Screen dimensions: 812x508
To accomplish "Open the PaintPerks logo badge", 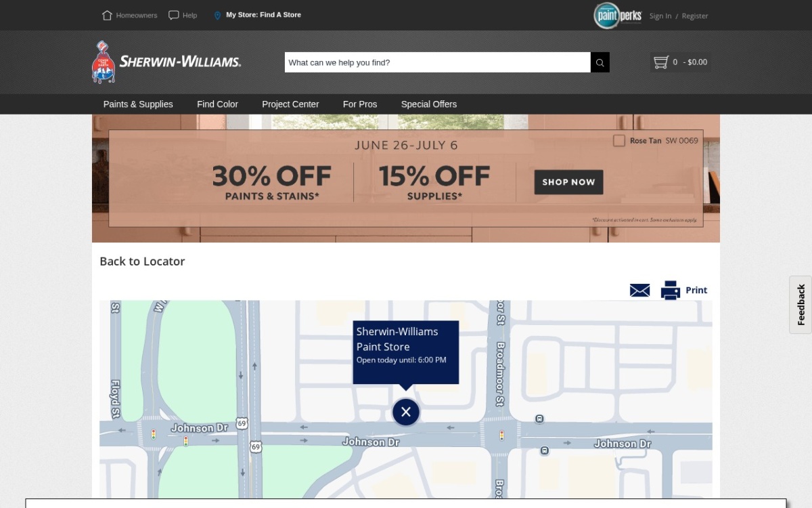I will point(617,16).
